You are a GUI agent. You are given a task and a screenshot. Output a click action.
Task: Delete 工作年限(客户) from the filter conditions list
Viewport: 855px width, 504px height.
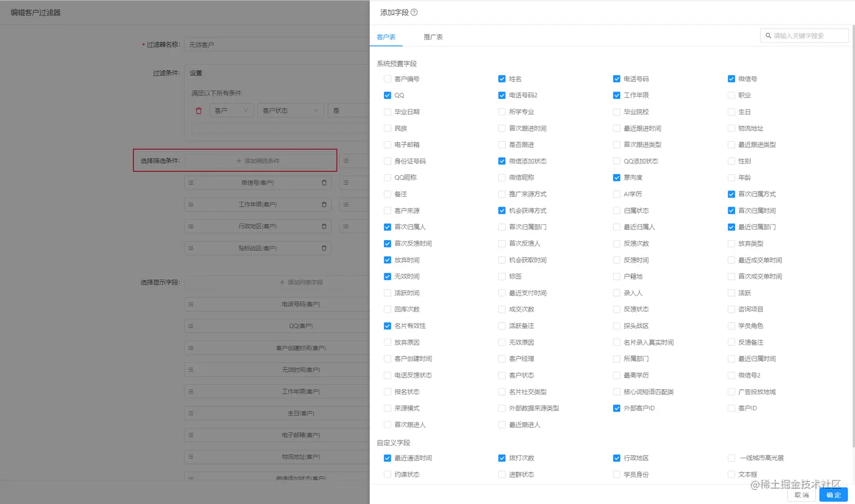coord(324,205)
